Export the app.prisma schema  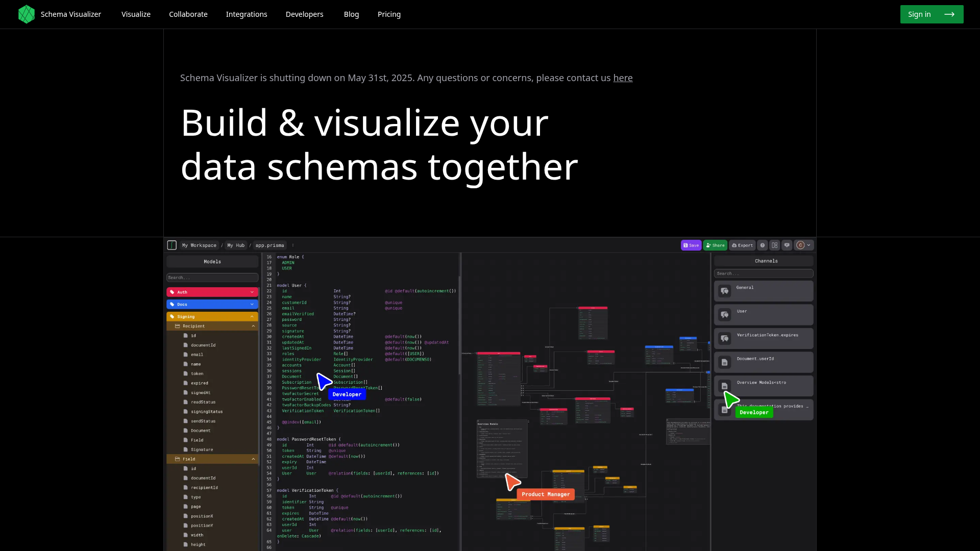pos(742,245)
